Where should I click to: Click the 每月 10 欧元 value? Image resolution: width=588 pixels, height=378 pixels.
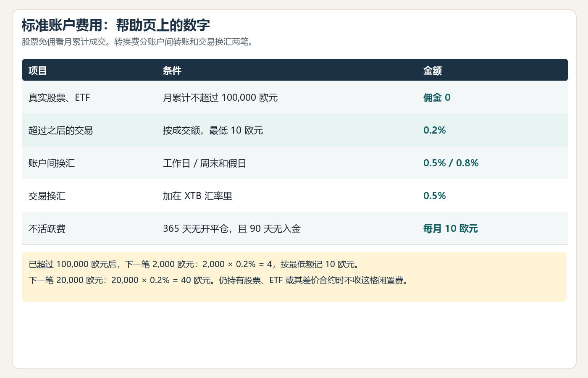(451, 228)
